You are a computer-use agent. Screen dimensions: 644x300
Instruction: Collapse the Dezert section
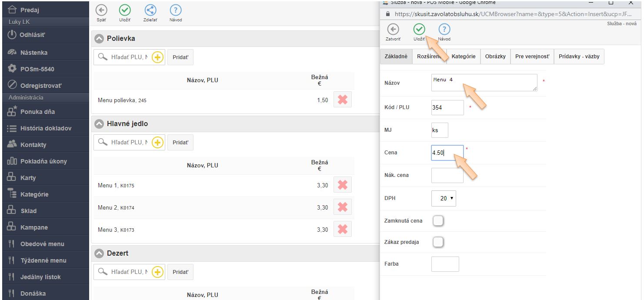(100, 253)
